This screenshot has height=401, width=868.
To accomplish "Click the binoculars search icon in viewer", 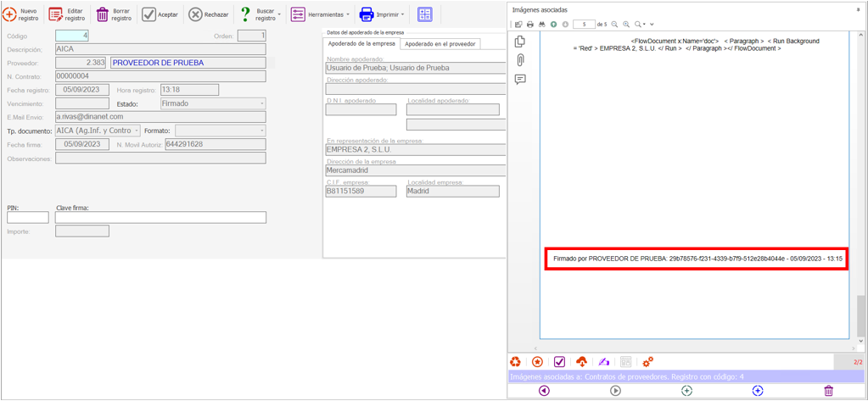I will point(541,25).
